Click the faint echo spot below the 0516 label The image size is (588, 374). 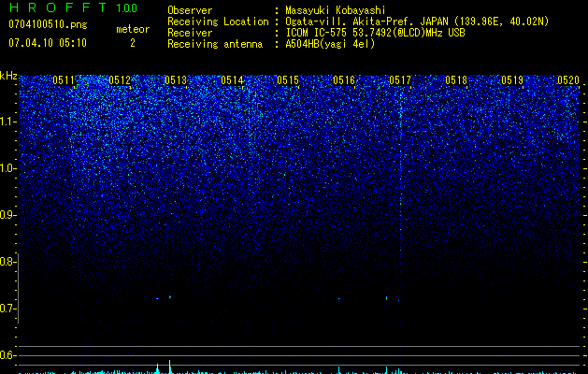pyautogui.click(x=339, y=299)
